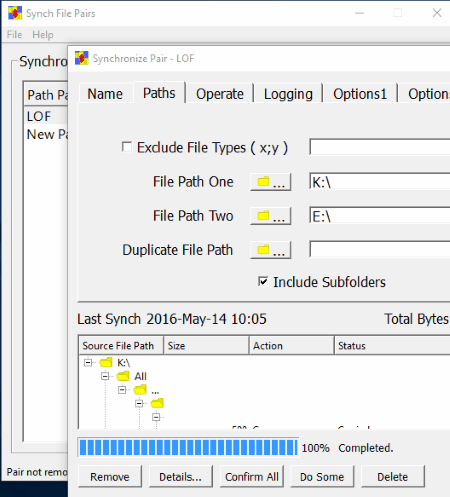Click the 100% progress bar
The height and width of the screenshot is (497, 450).
[188, 447]
